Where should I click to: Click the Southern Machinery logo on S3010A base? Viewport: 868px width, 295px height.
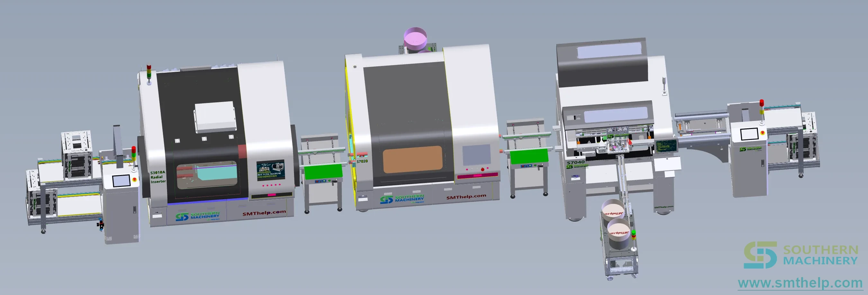197,216
